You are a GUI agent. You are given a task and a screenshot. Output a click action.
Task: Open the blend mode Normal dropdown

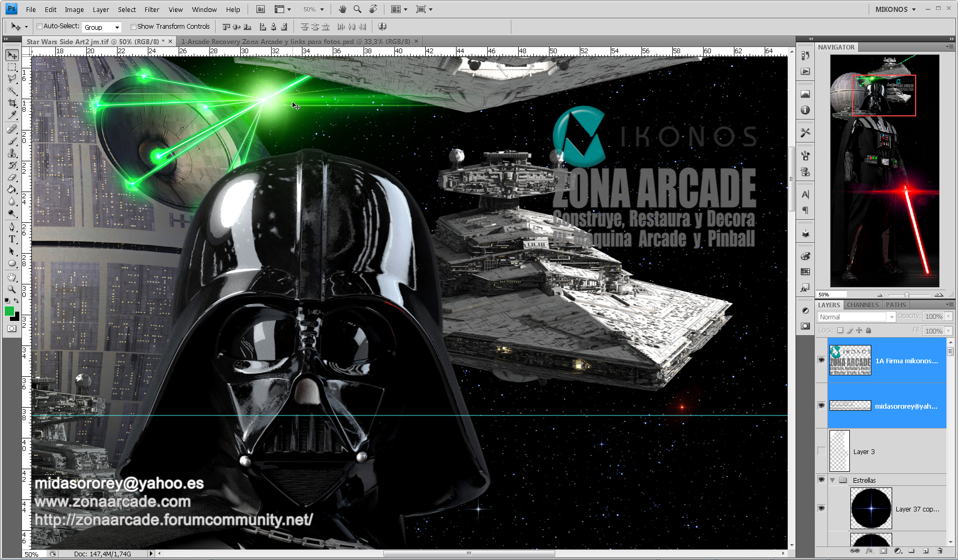coord(856,317)
